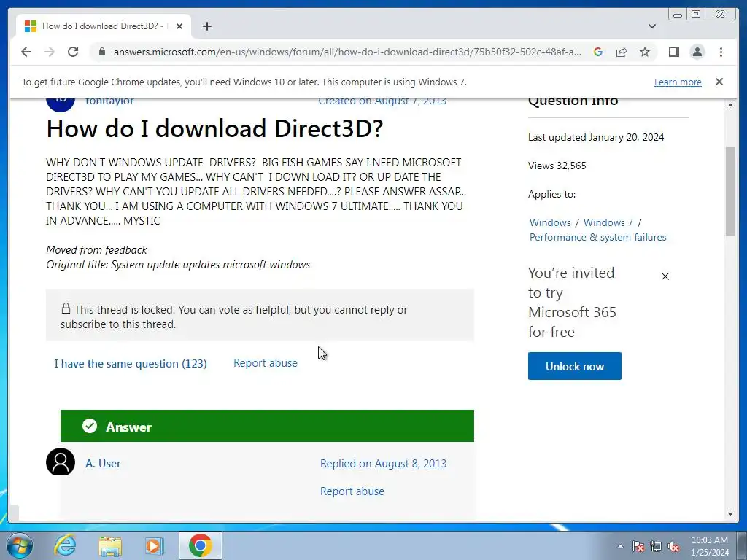
Task: Click the 'Views 32,565' text
Action: 557,166
